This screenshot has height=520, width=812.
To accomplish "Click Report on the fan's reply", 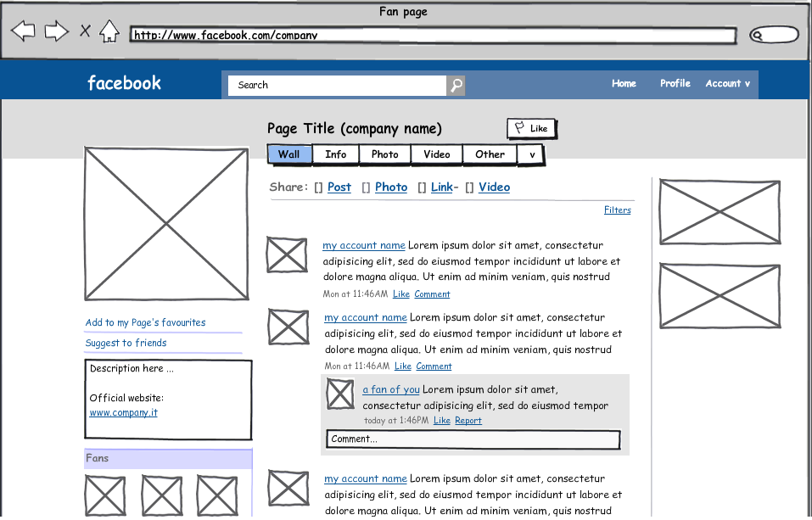I will pyautogui.click(x=468, y=421).
